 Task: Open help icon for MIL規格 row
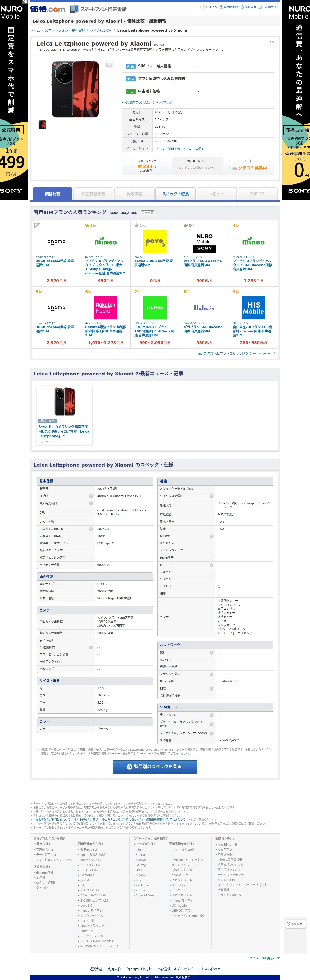coord(211,536)
